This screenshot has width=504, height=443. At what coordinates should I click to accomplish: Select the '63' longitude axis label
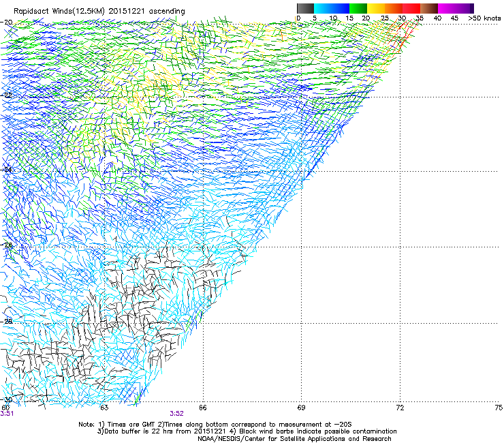click(104, 408)
